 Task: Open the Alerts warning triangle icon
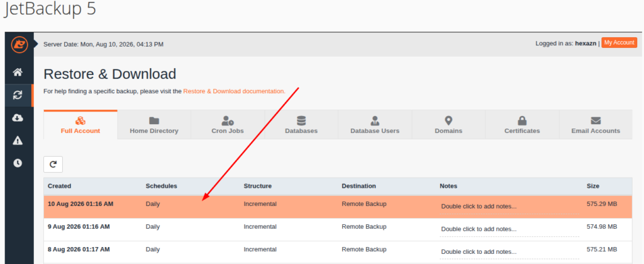coord(17,141)
